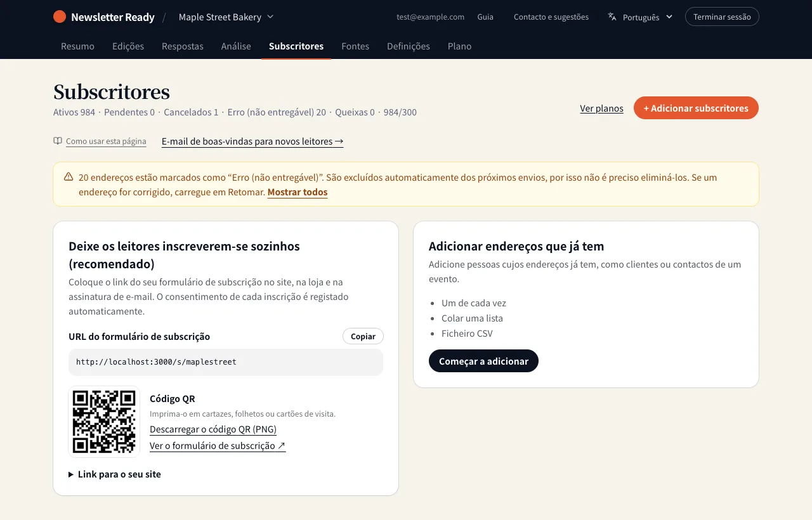Open the Maple Street Bakery newsletter dropdown

pos(226,16)
